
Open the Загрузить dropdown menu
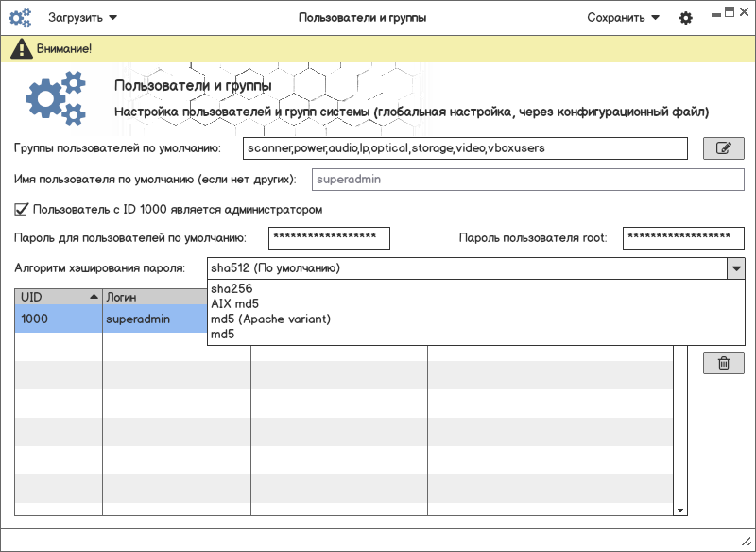pos(83,17)
